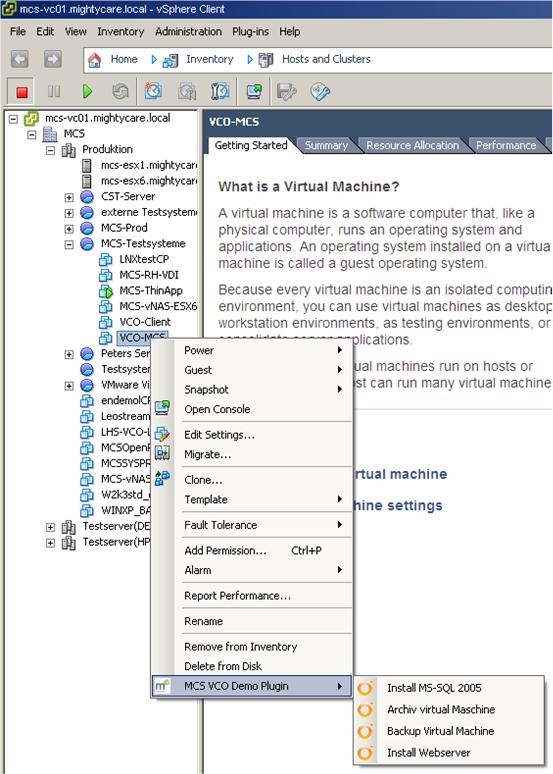Launch the virtual machine console toolbar icon
Viewport: 553px width, 774px height.
(x=254, y=91)
